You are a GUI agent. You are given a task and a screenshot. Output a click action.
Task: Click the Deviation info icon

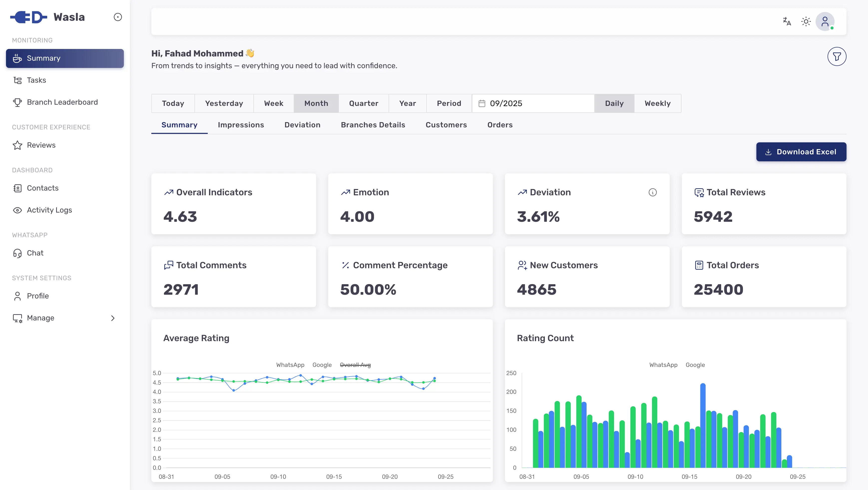(x=652, y=192)
